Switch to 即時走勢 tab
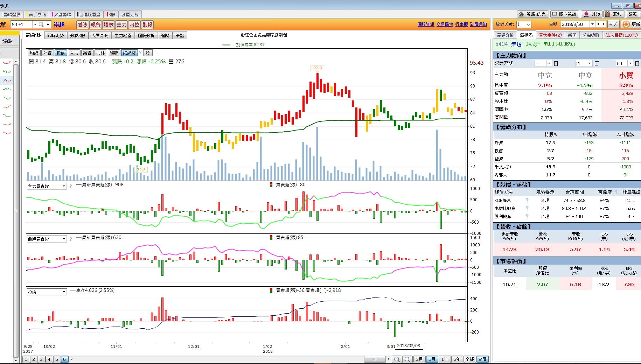 (55, 35)
